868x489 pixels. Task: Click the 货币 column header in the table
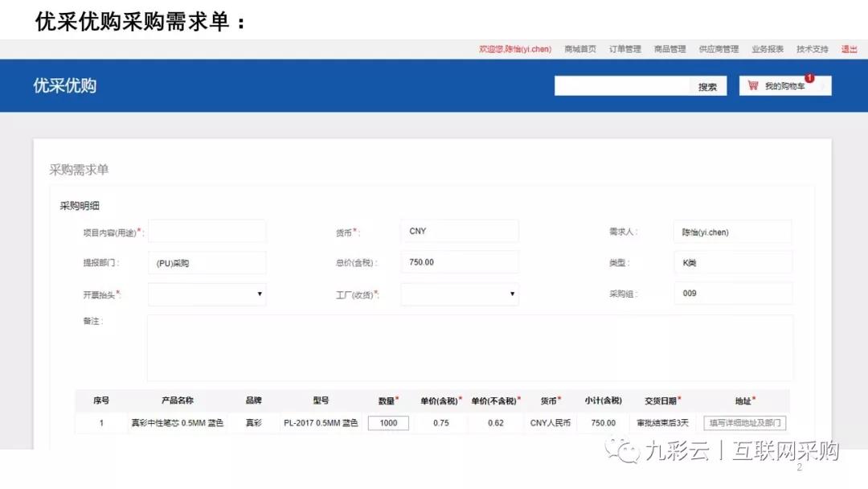click(x=551, y=401)
